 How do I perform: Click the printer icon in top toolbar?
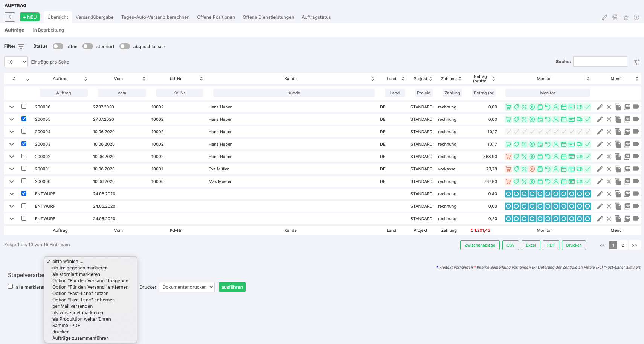(x=615, y=17)
